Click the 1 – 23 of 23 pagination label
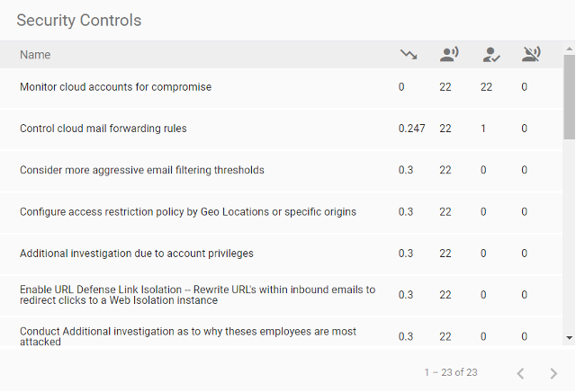The width and height of the screenshot is (576, 392). (x=451, y=372)
